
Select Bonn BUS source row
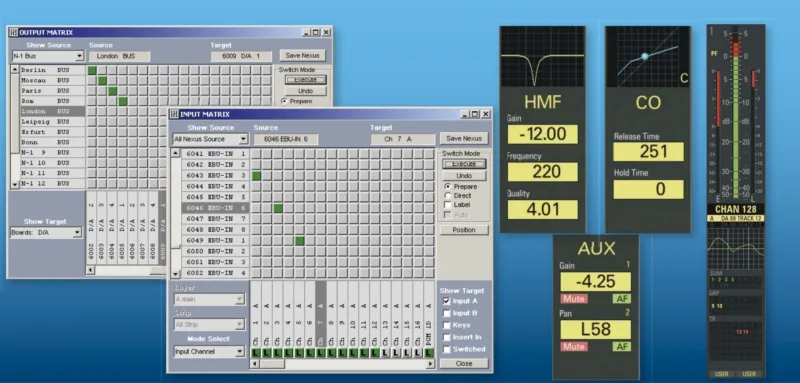click(53, 142)
